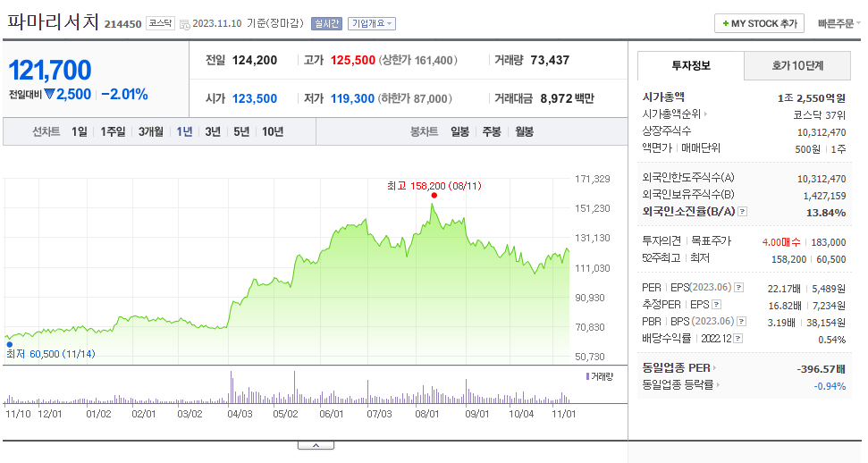
Task: Open help icon next to 배당수익률 2022.12
Action: 737,339
